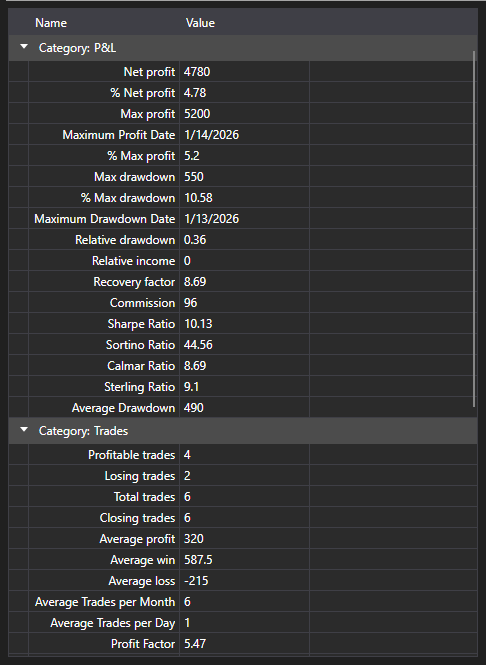This screenshot has width=486, height=665.
Task: Click the Average loss label
Action: (142, 581)
